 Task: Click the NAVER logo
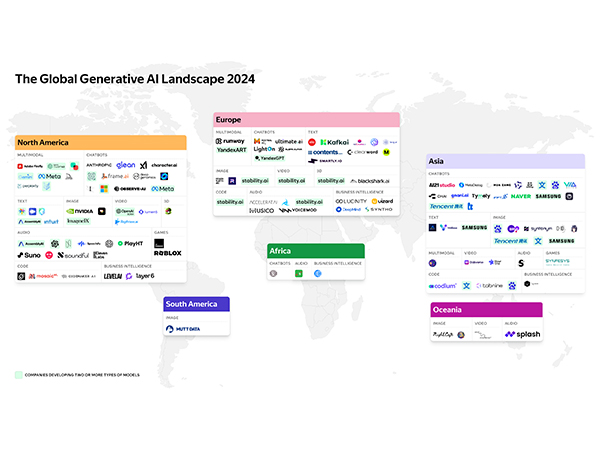[521, 196]
